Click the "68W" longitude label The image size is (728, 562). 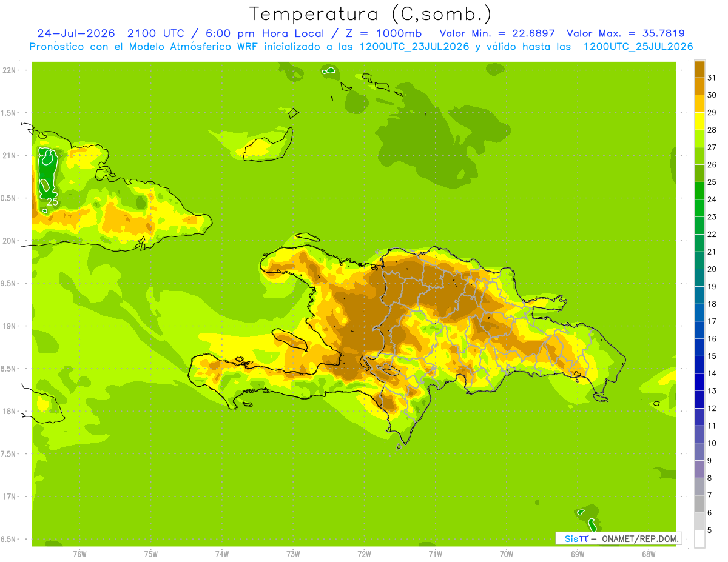pos(649,554)
